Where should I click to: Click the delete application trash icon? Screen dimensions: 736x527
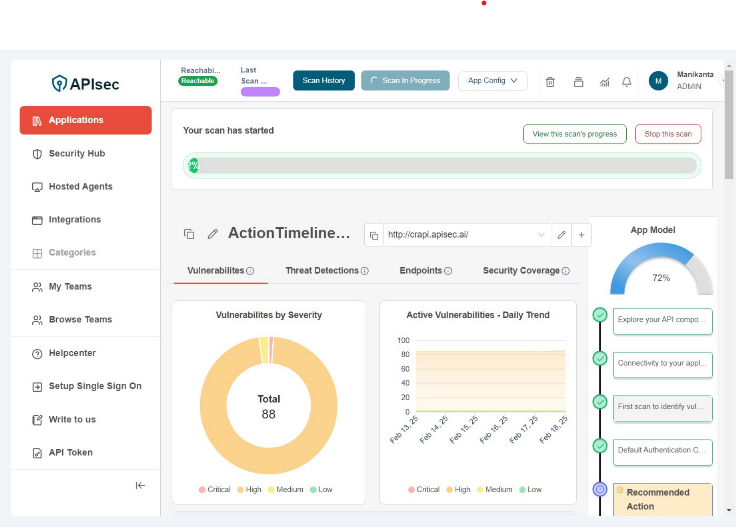coord(550,82)
